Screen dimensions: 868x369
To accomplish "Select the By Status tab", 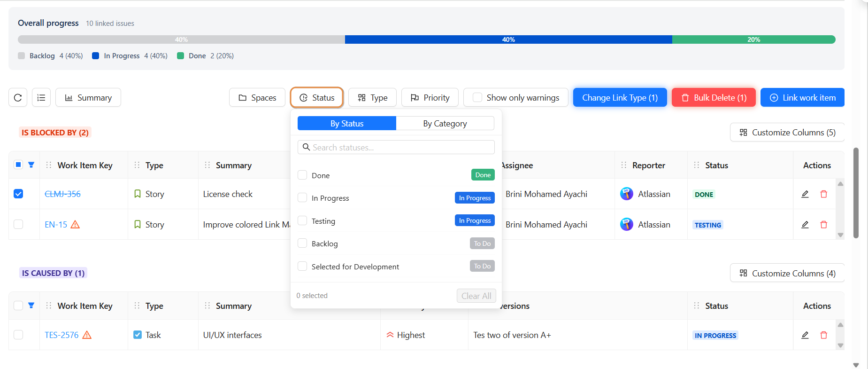I will (x=347, y=124).
